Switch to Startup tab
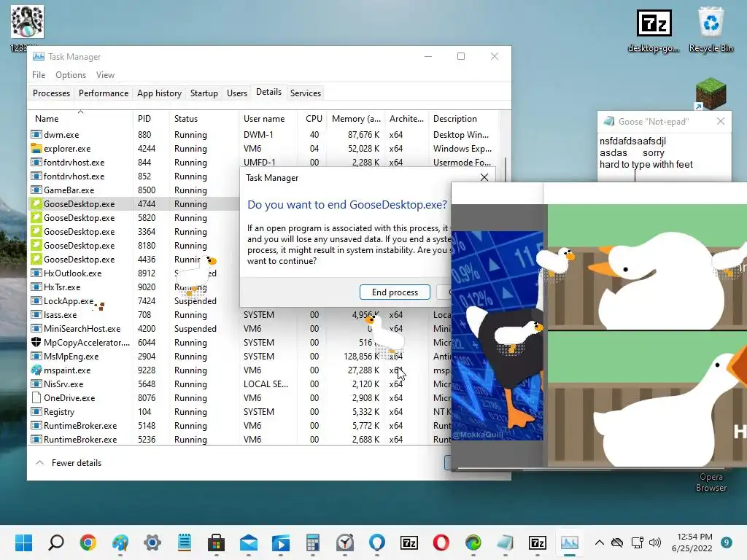Image resolution: width=747 pixels, height=560 pixels. point(204,93)
